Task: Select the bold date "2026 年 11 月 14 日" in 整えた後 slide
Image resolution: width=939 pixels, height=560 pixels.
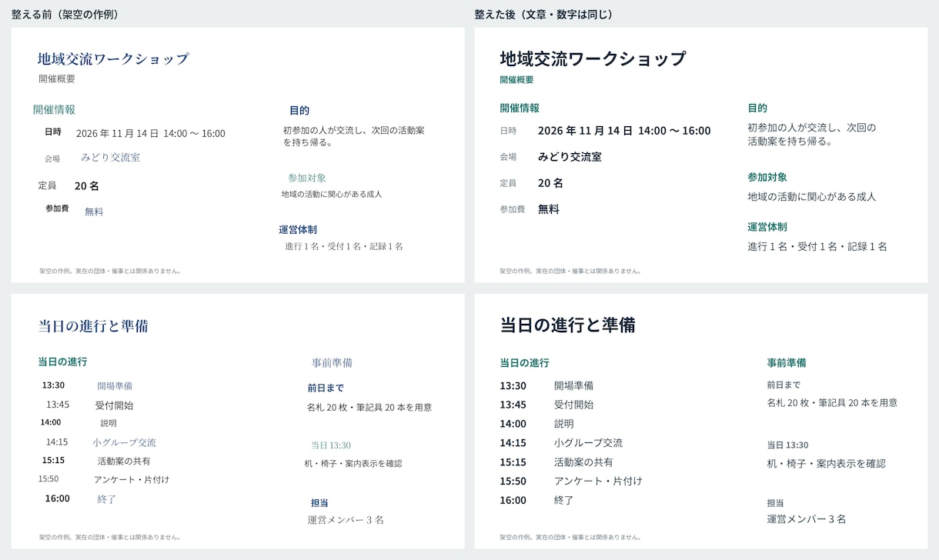Action: coord(585,131)
